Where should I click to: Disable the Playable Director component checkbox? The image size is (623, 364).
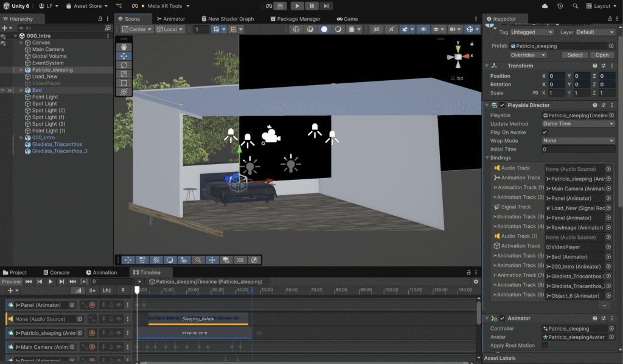[x=503, y=106]
